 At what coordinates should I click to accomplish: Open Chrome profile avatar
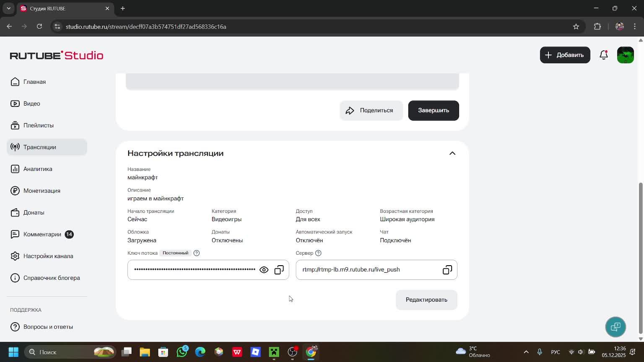tap(620, 26)
